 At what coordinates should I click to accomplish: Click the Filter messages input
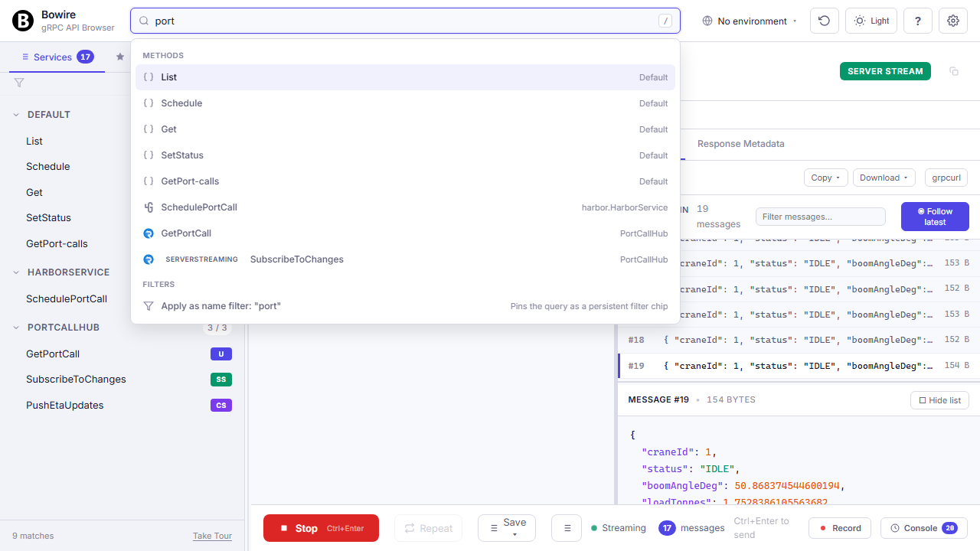(821, 217)
